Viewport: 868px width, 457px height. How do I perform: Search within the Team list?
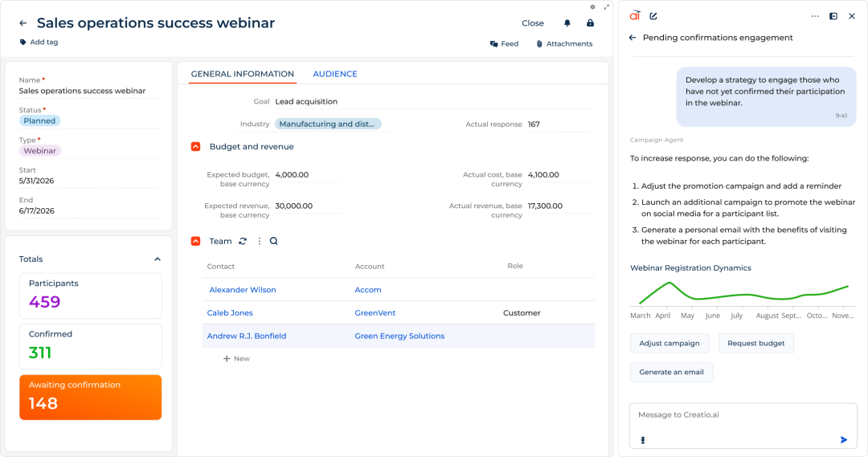point(273,241)
